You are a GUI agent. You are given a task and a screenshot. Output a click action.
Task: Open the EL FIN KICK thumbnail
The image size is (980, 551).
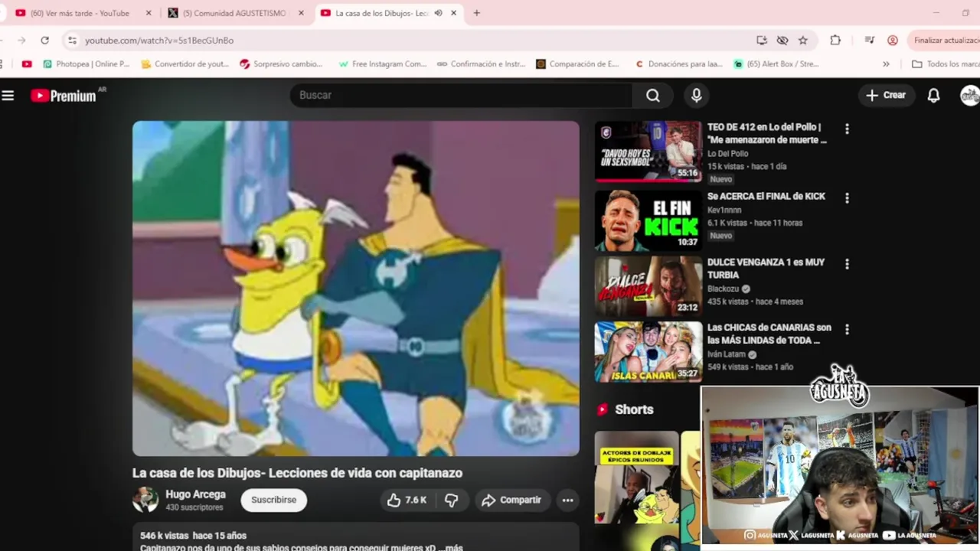648,220
